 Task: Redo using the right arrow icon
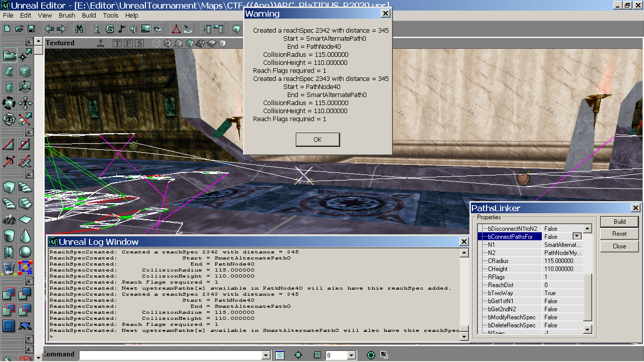click(61, 29)
